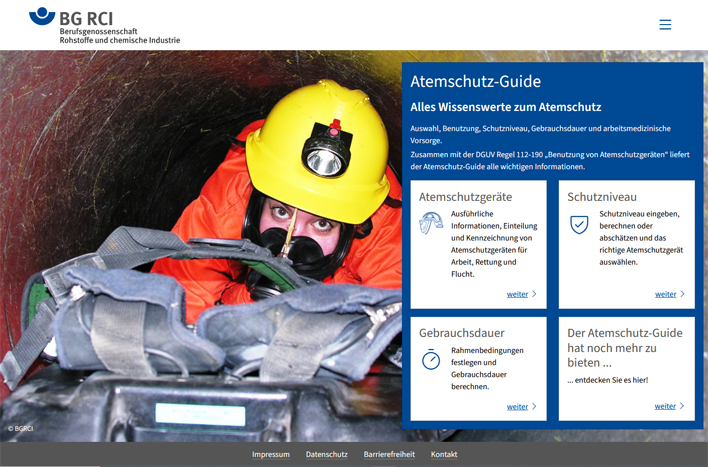Open Kontakt in the footer
708x467 pixels.
(x=444, y=454)
